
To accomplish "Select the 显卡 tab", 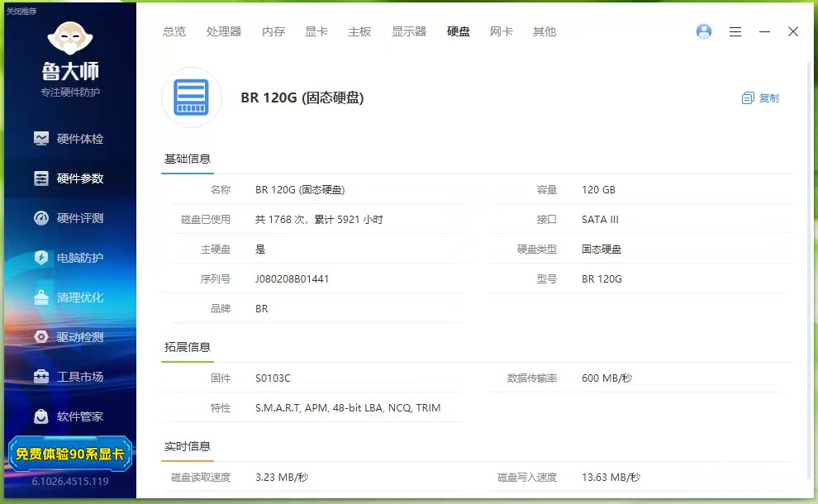I will coord(316,31).
